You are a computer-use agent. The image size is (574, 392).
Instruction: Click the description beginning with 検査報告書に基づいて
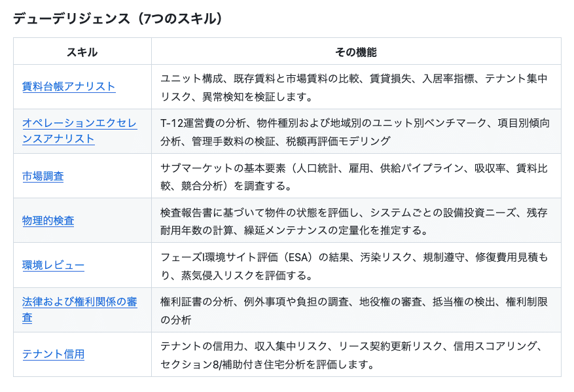point(353,221)
